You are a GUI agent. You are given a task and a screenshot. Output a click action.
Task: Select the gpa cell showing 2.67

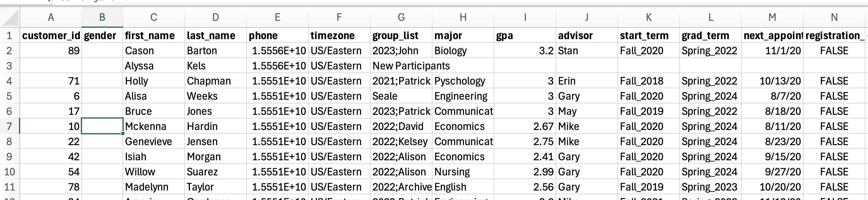click(525, 126)
